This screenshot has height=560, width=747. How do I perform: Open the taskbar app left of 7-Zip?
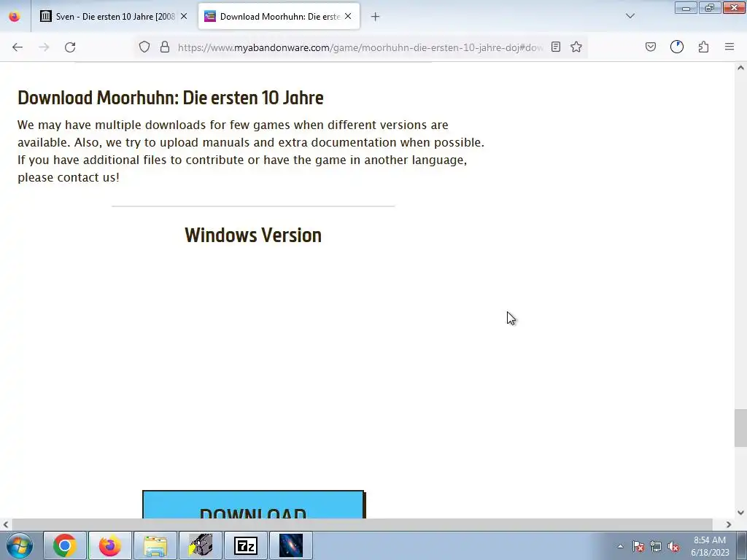pos(201,545)
